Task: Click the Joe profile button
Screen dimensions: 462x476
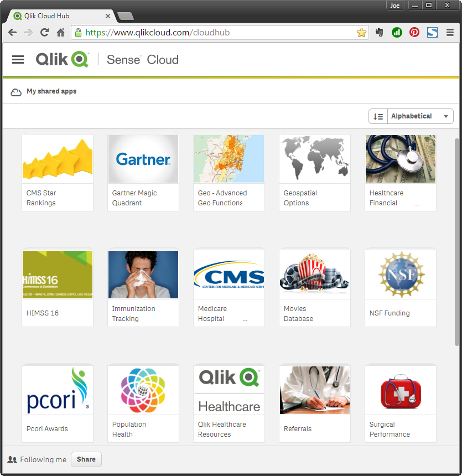Action: [x=395, y=5]
